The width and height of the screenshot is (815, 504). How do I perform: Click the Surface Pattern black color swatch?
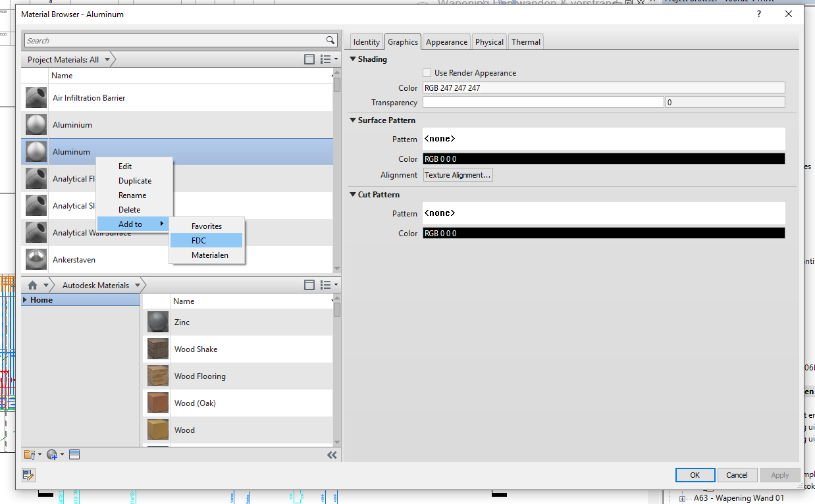pos(604,159)
